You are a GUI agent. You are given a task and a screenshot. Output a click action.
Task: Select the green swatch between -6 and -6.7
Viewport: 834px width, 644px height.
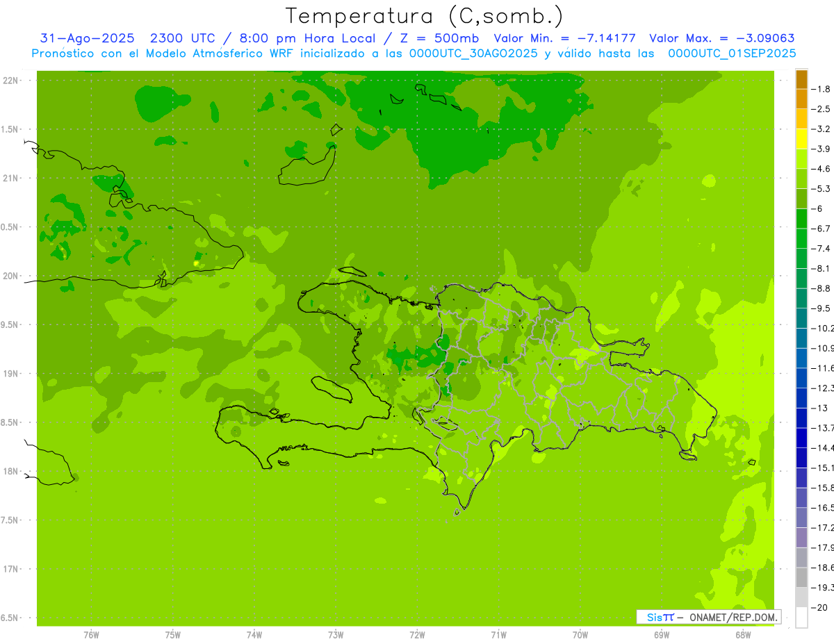pos(801,219)
